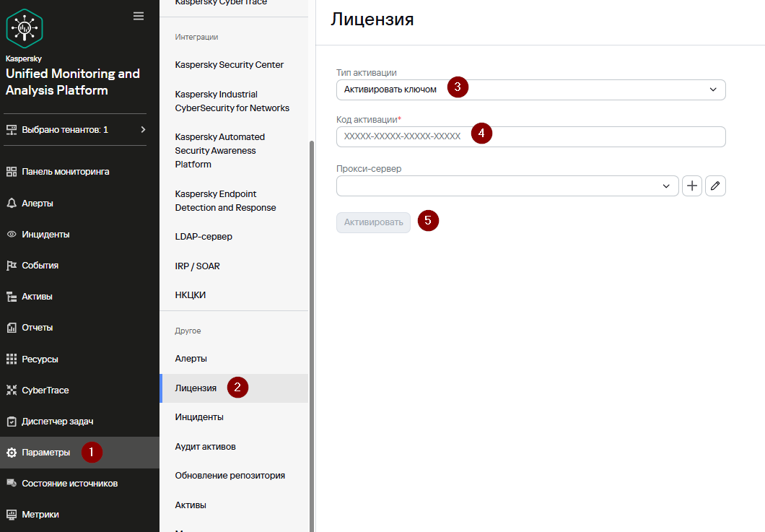This screenshot has width=765, height=532.
Task: Click the Прокси-сервер dropdown chevron
Action: (x=666, y=186)
